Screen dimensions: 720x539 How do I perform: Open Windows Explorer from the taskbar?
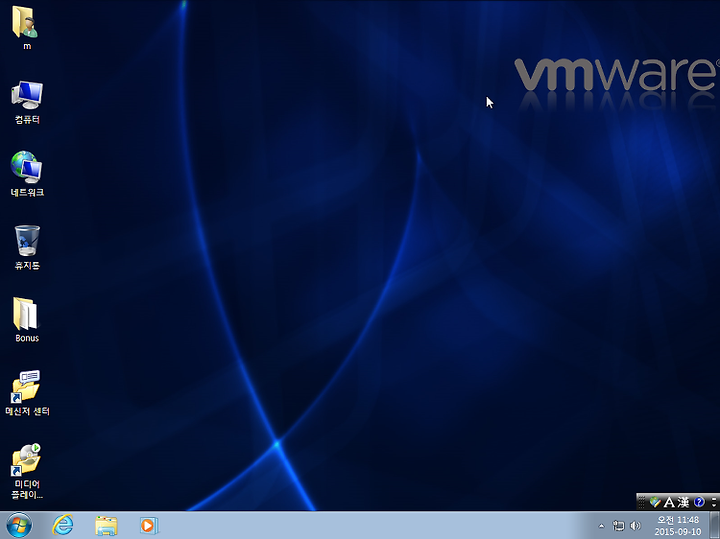point(106,525)
